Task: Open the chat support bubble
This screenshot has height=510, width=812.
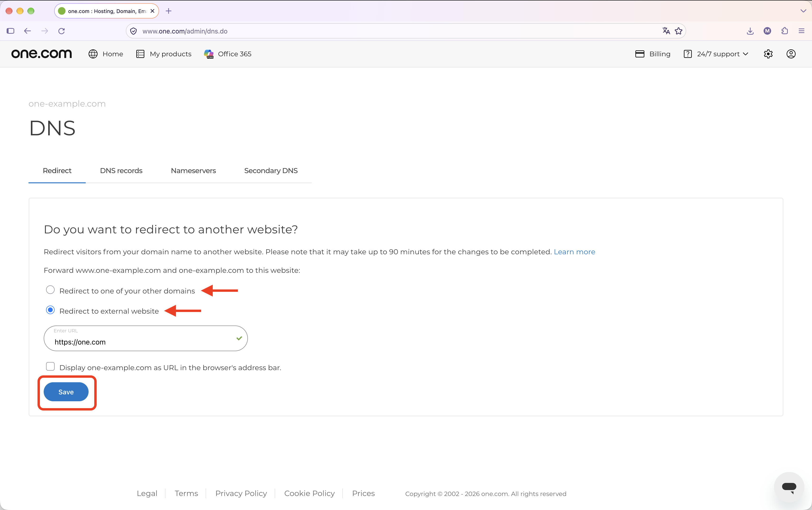Action: click(789, 487)
